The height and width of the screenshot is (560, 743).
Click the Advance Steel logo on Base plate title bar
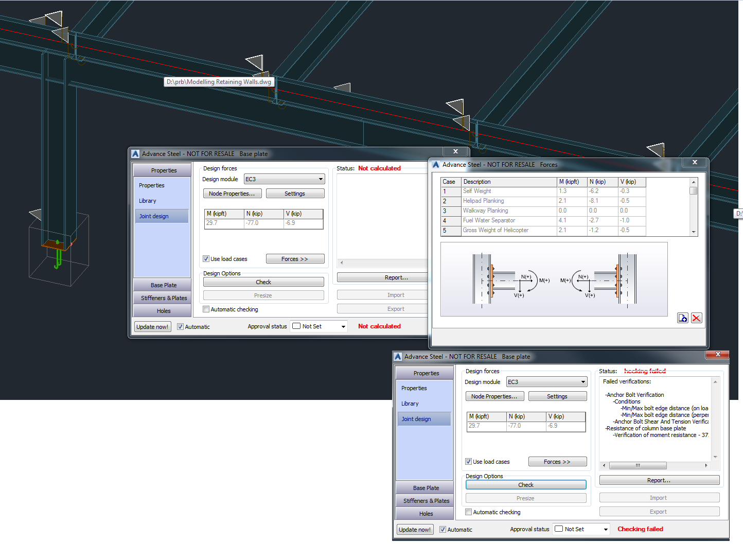(135, 153)
